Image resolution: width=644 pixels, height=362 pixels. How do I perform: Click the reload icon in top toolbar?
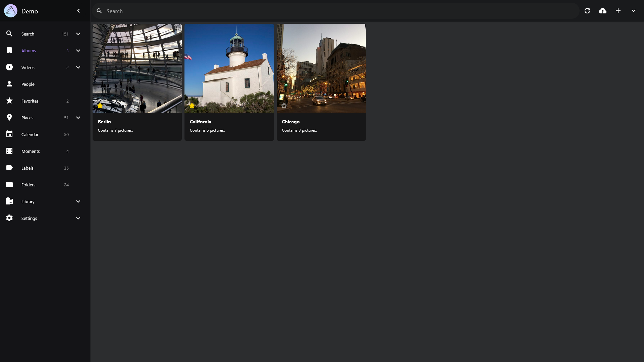click(587, 11)
